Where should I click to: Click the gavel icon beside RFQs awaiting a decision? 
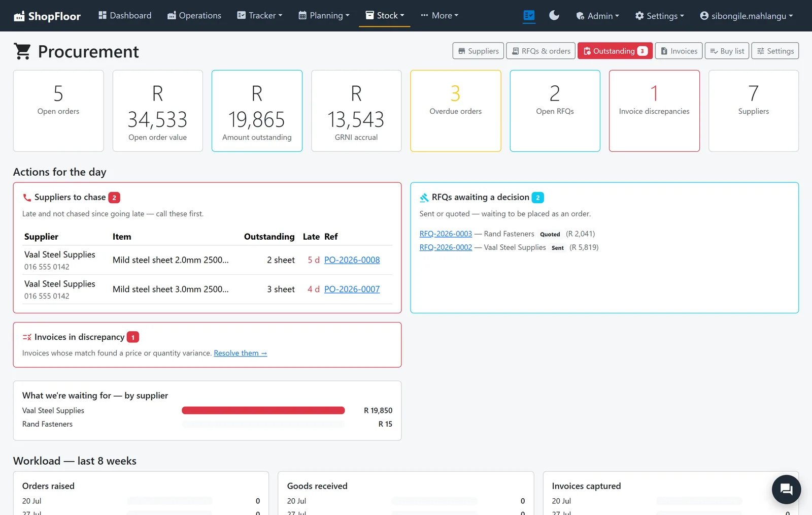(x=424, y=198)
